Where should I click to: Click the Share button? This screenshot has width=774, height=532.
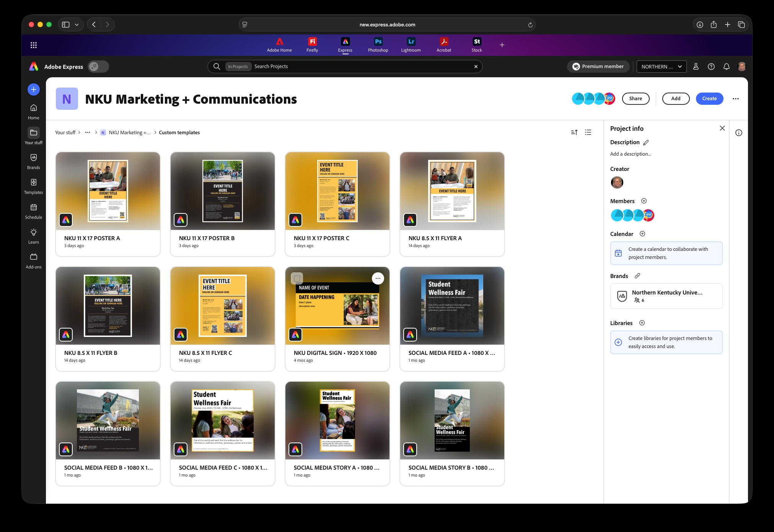coord(635,99)
